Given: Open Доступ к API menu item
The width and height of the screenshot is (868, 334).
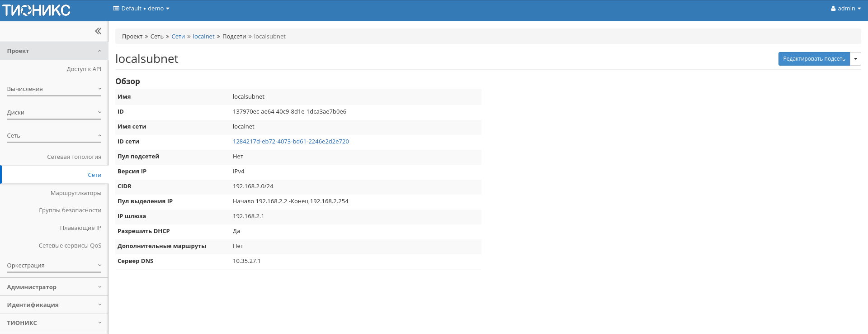Looking at the screenshot, I should point(84,69).
